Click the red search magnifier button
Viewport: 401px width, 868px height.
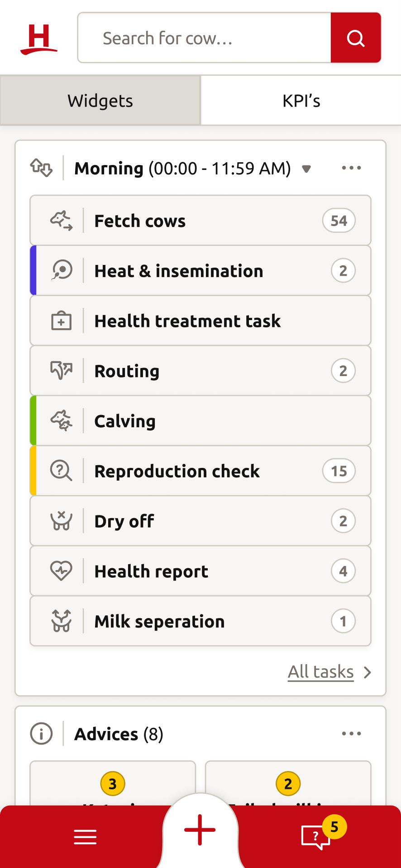click(356, 38)
